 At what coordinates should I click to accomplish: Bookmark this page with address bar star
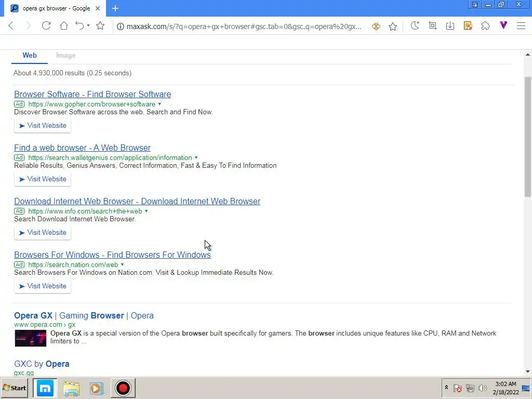(393, 26)
